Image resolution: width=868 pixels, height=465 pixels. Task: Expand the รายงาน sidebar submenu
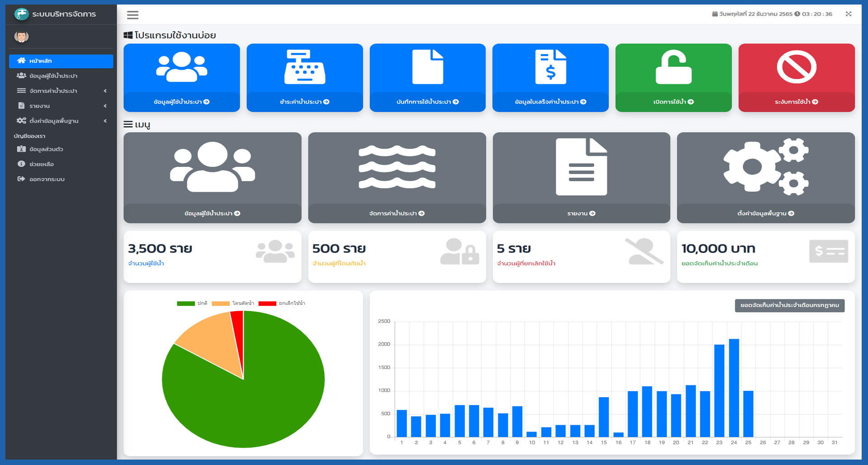point(61,106)
